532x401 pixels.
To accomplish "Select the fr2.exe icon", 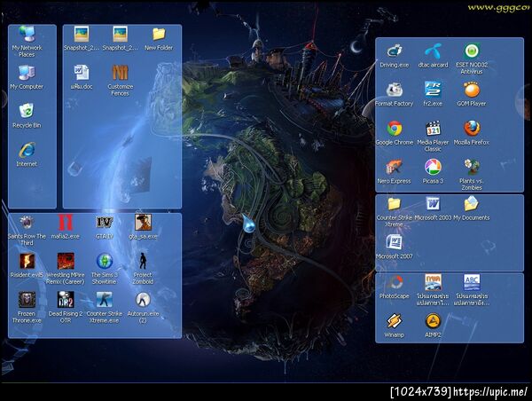I will tap(433, 90).
